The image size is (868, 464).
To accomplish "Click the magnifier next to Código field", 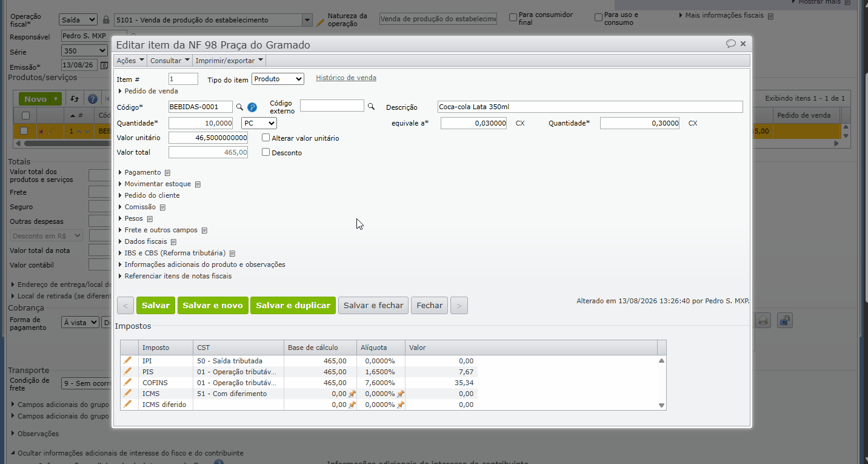I will coord(239,107).
